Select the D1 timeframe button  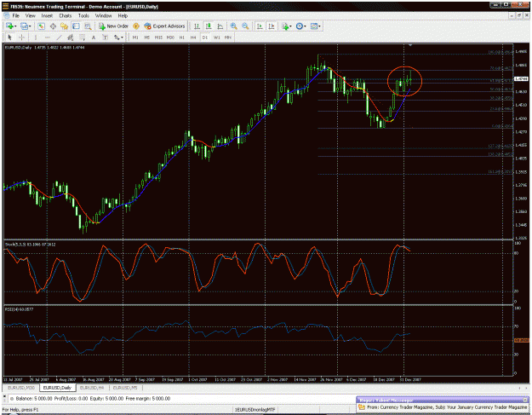tap(204, 37)
